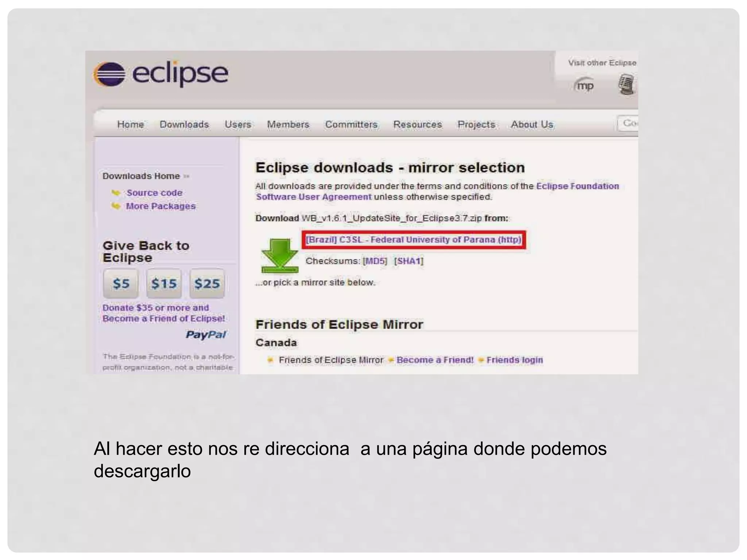Image resolution: width=747 pixels, height=560 pixels.
Task: Go to the Projects menu item
Action: (x=476, y=124)
